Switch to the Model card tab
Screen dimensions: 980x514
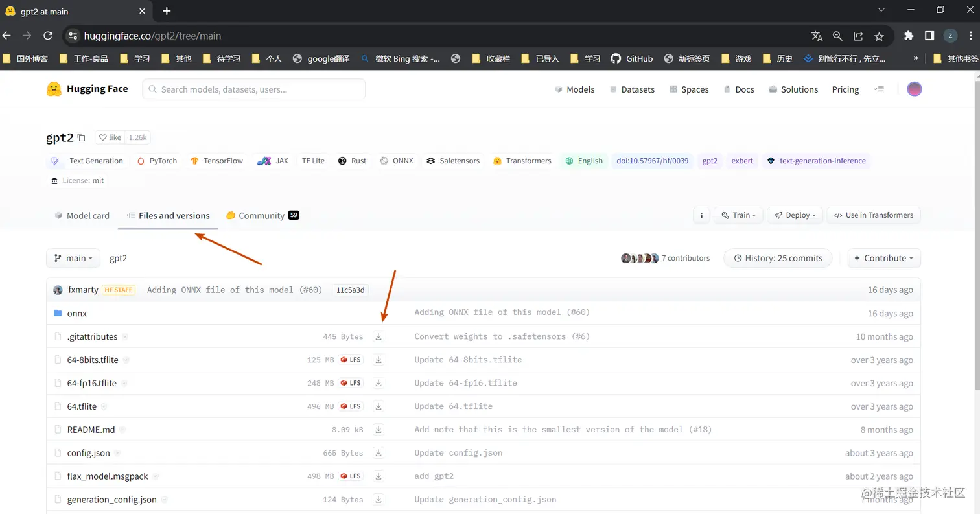tap(82, 216)
